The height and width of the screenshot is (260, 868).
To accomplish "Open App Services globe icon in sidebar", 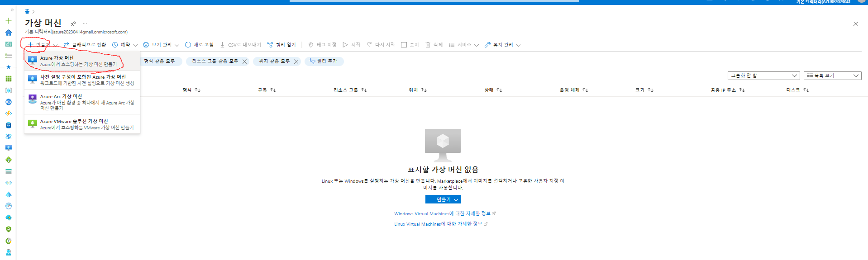I will pos(8,102).
